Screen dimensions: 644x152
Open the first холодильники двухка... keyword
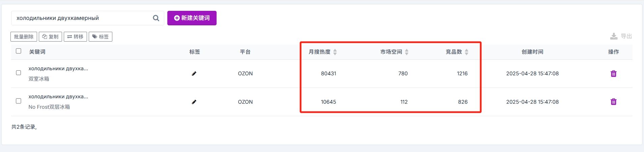(x=58, y=69)
